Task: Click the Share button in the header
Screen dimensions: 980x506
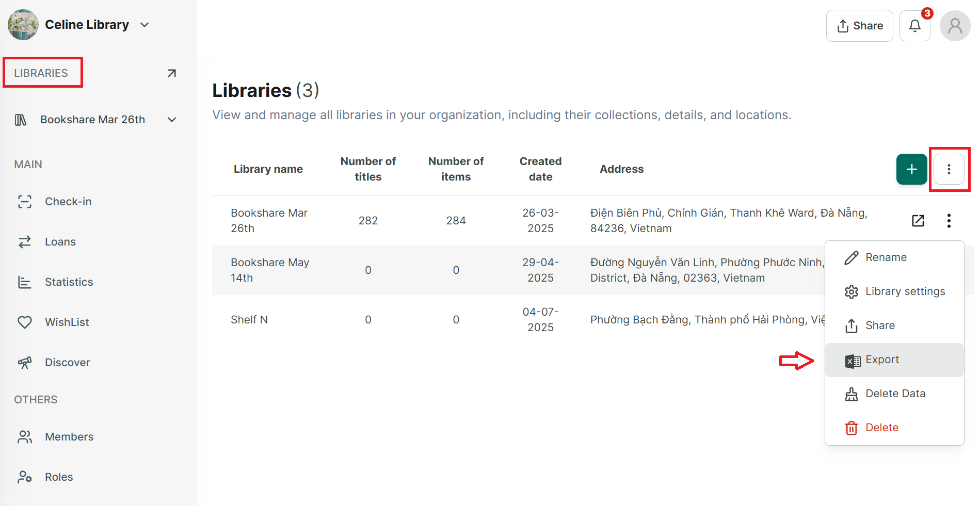Action: click(x=860, y=26)
